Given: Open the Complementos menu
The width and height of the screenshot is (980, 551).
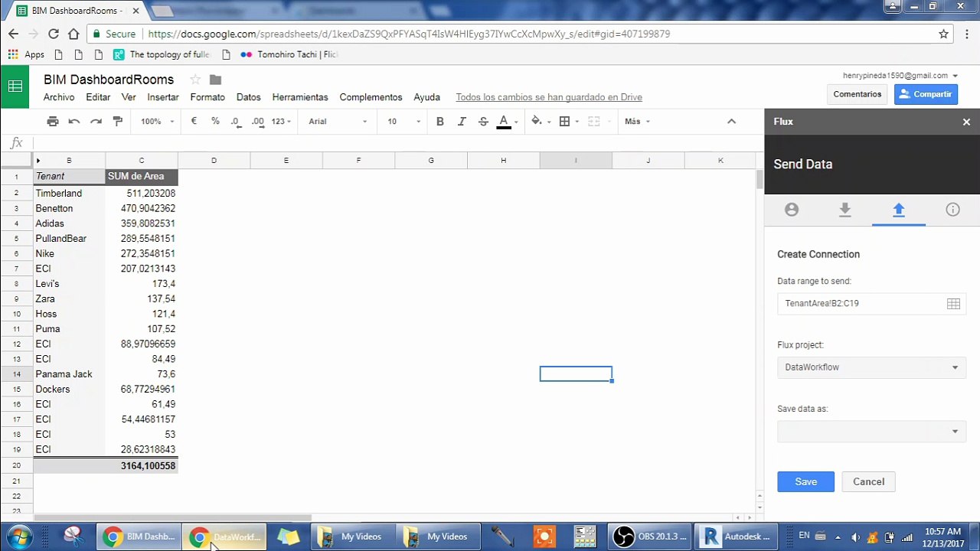Looking at the screenshot, I should click(371, 97).
